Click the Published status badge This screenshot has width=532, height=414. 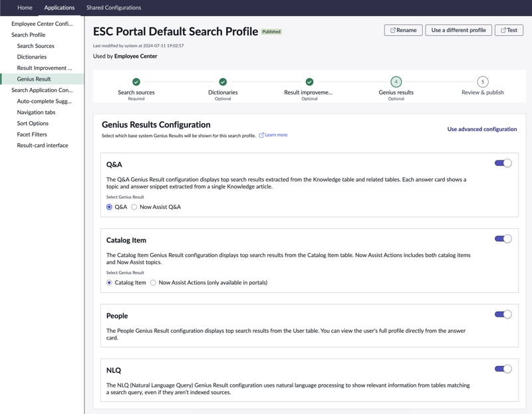[271, 31]
